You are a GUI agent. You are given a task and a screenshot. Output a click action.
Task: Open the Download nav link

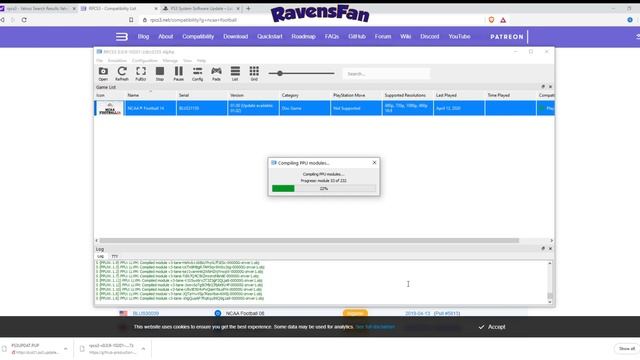236,36
